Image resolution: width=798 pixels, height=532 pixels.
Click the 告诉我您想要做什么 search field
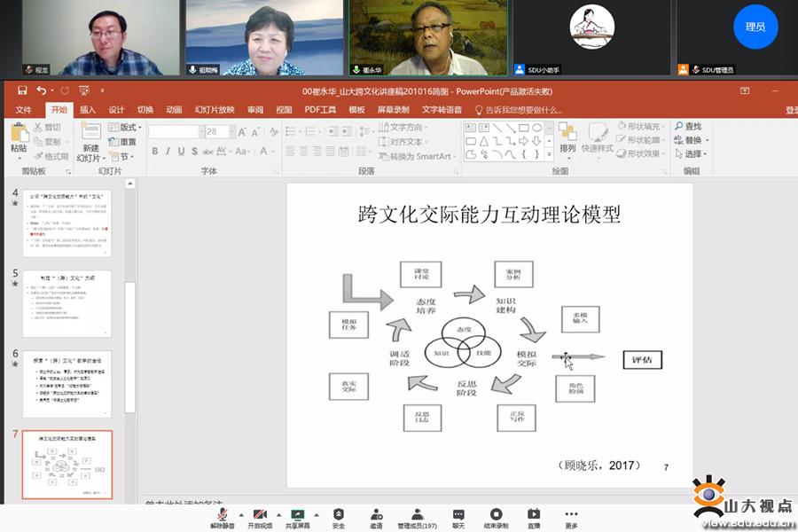519,110
